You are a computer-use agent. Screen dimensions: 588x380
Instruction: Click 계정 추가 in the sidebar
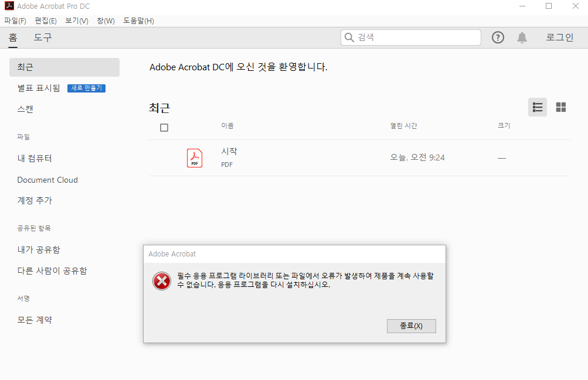click(35, 201)
